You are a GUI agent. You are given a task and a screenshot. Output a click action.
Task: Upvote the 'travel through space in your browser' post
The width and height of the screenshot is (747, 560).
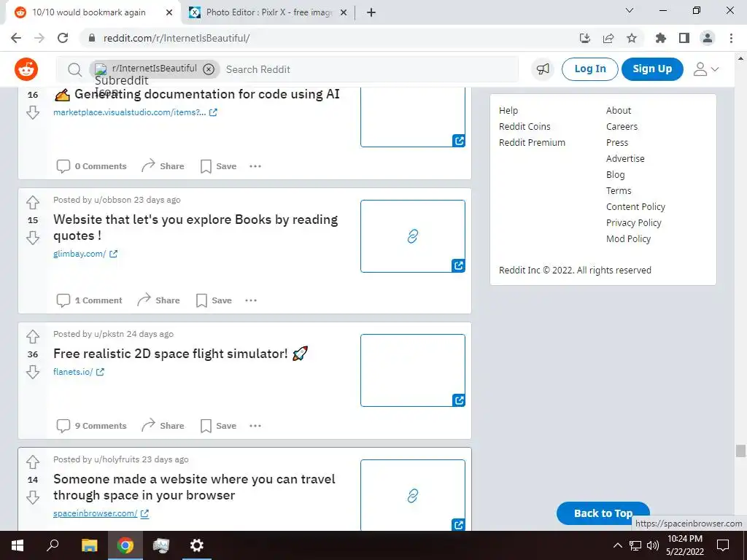point(33,462)
